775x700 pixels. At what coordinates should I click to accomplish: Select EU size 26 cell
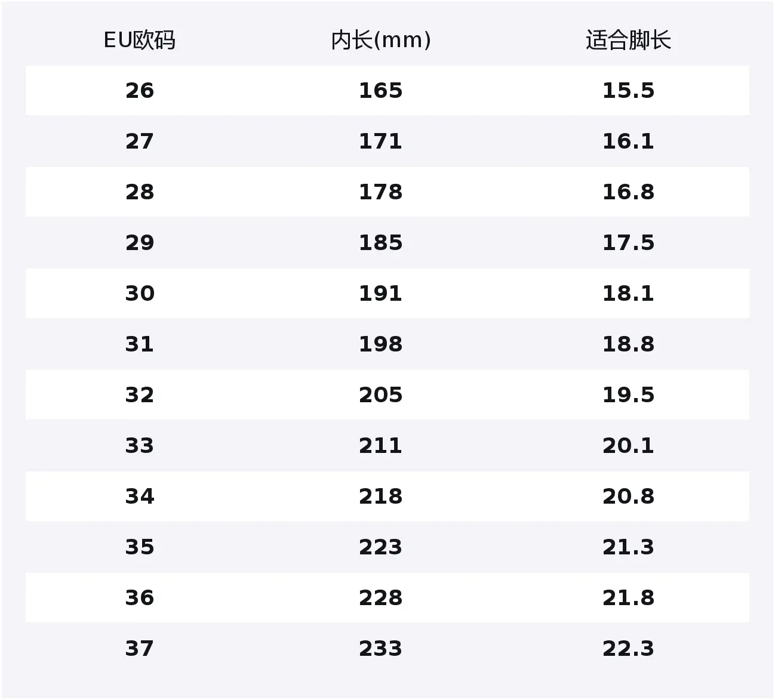(140, 91)
